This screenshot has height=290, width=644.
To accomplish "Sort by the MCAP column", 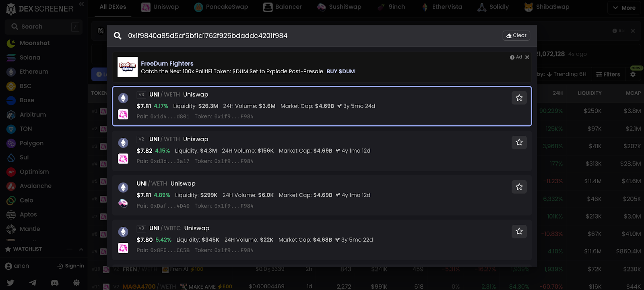I will (633, 93).
